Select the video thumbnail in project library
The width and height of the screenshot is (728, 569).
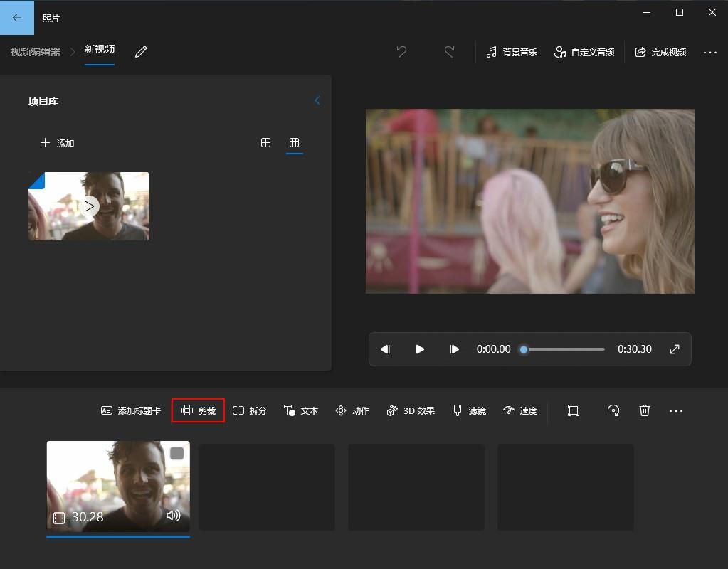tap(89, 206)
